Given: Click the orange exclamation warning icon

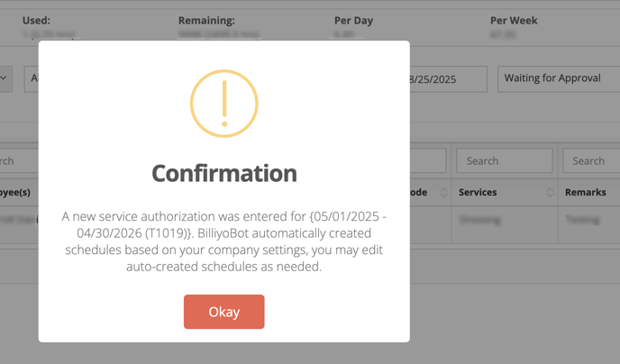Looking at the screenshot, I should 223,105.
